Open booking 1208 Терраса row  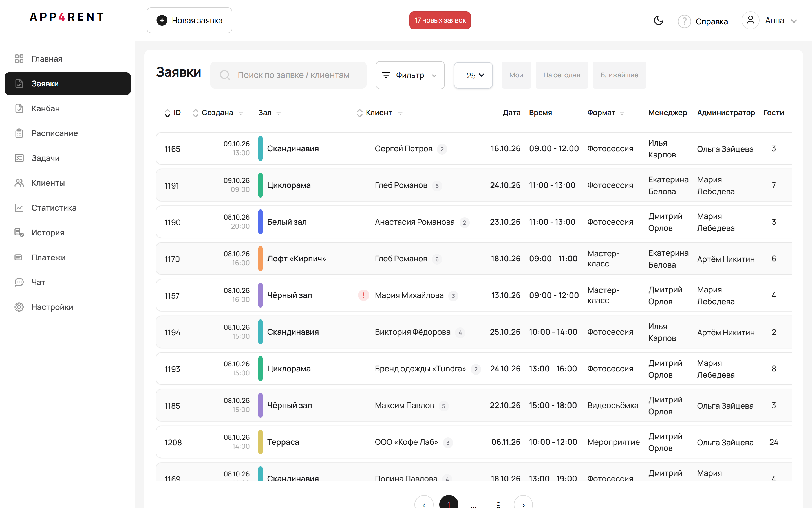tap(473, 442)
